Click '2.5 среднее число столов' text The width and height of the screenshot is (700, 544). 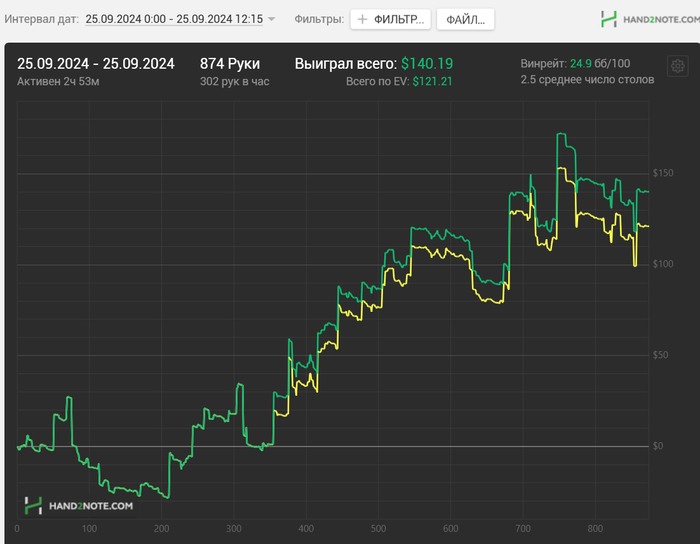(x=587, y=79)
